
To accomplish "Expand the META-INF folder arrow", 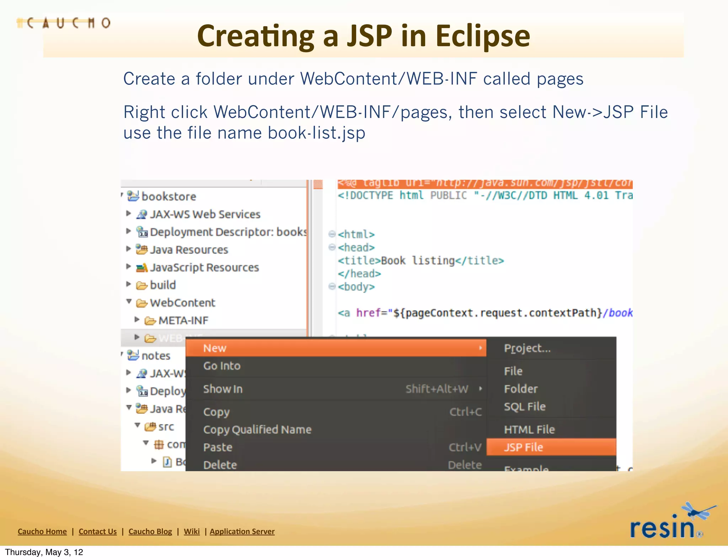I will (137, 319).
